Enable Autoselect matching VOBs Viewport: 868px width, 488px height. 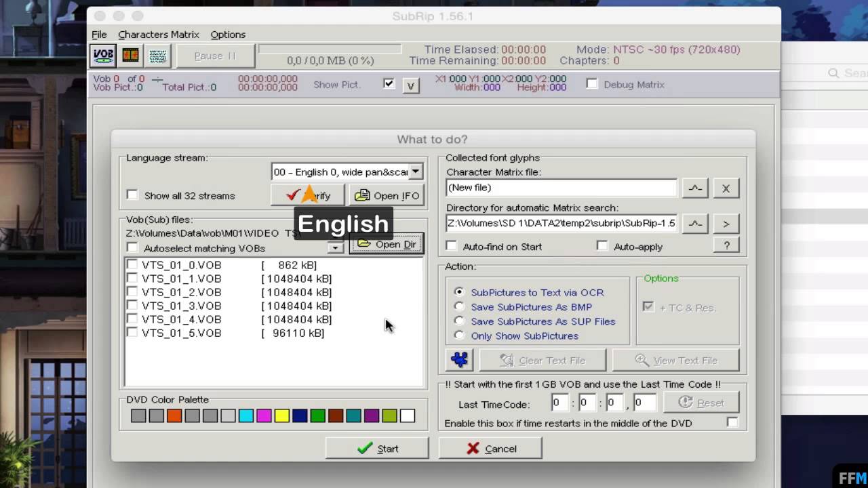click(x=132, y=248)
